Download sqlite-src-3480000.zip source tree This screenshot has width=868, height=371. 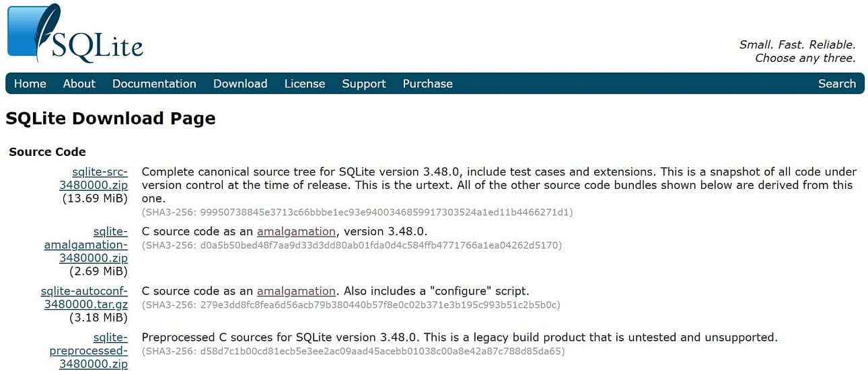pyautogui.click(x=94, y=178)
